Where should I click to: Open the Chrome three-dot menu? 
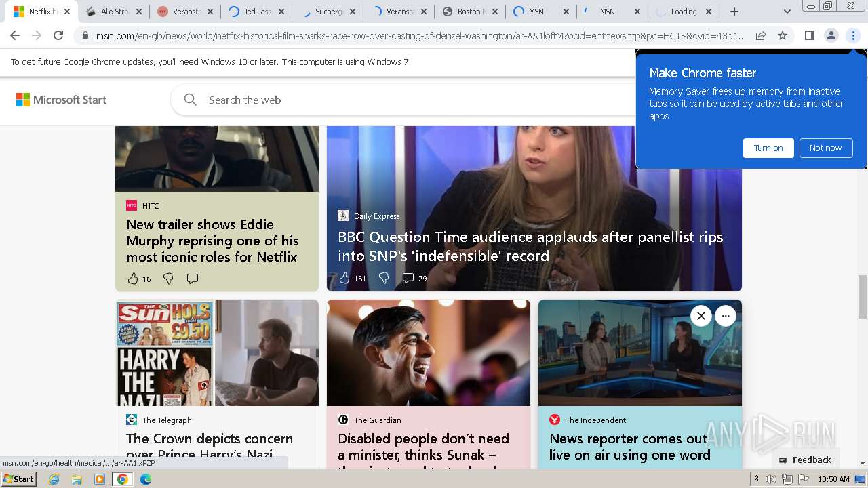(x=853, y=35)
